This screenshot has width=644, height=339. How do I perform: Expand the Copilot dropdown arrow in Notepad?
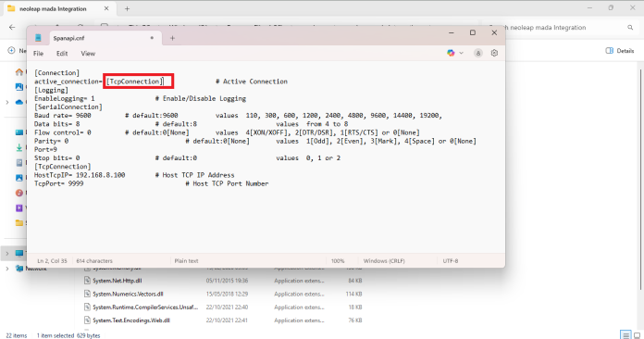click(x=461, y=53)
